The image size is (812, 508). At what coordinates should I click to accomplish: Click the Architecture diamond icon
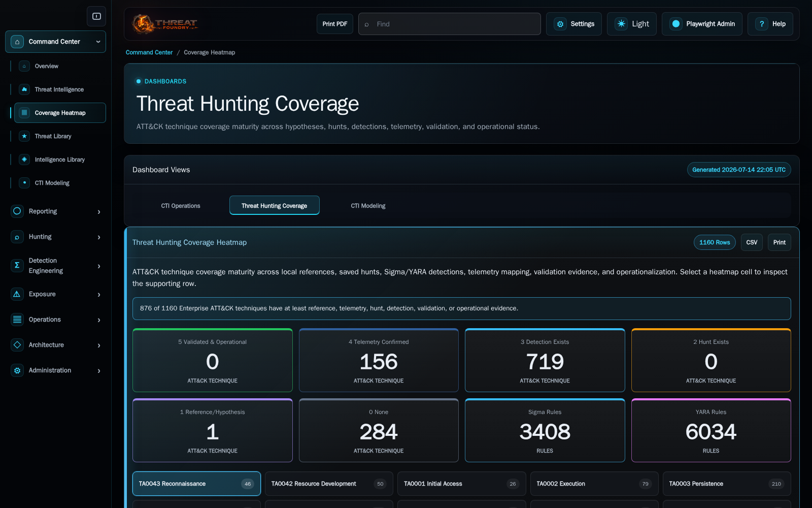(17, 345)
